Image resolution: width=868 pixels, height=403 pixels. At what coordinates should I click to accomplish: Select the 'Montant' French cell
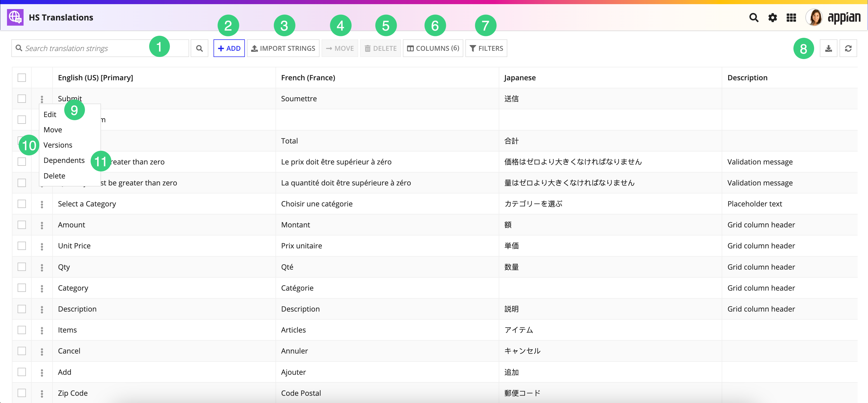pos(387,224)
